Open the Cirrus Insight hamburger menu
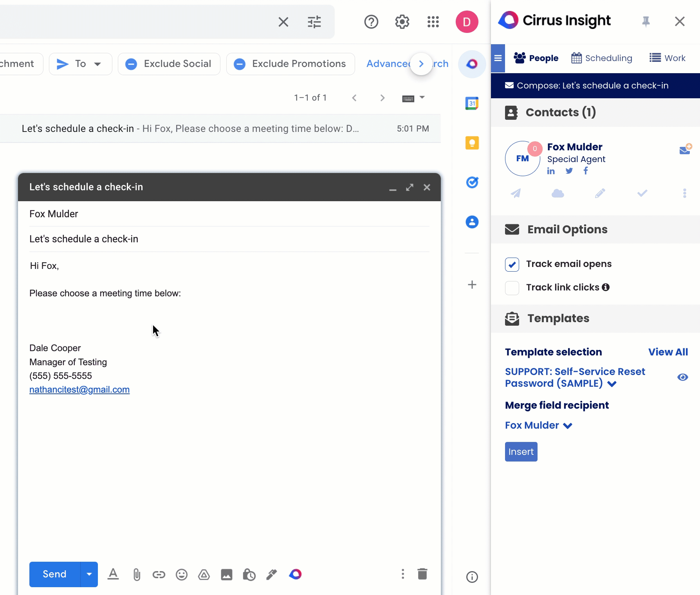The width and height of the screenshot is (700, 595). 498,58
